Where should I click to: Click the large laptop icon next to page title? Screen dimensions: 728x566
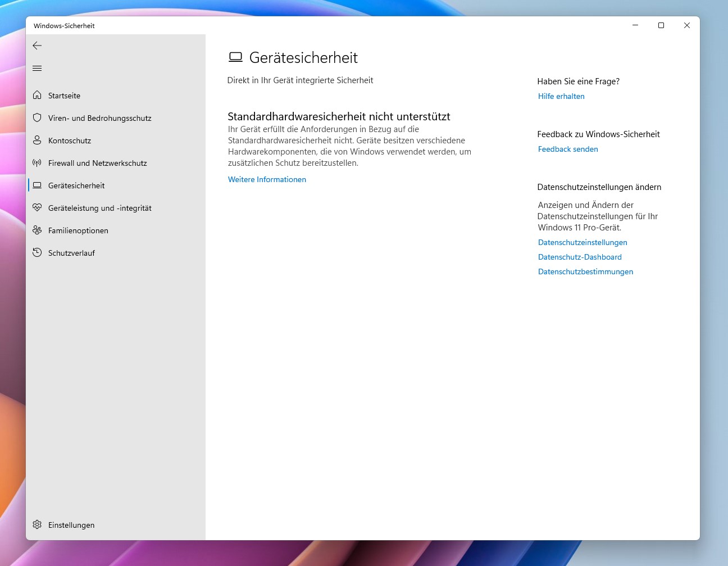(236, 57)
